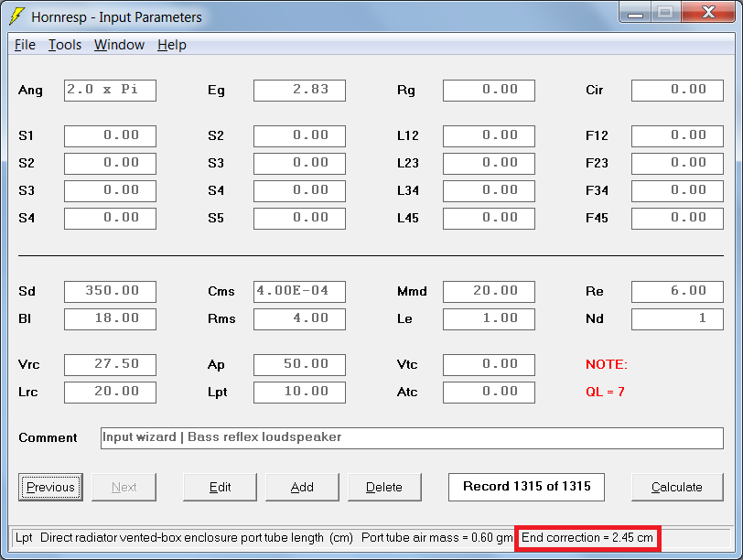Image resolution: width=743 pixels, height=560 pixels.
Task: Add a new record
Action: (302, 487)
